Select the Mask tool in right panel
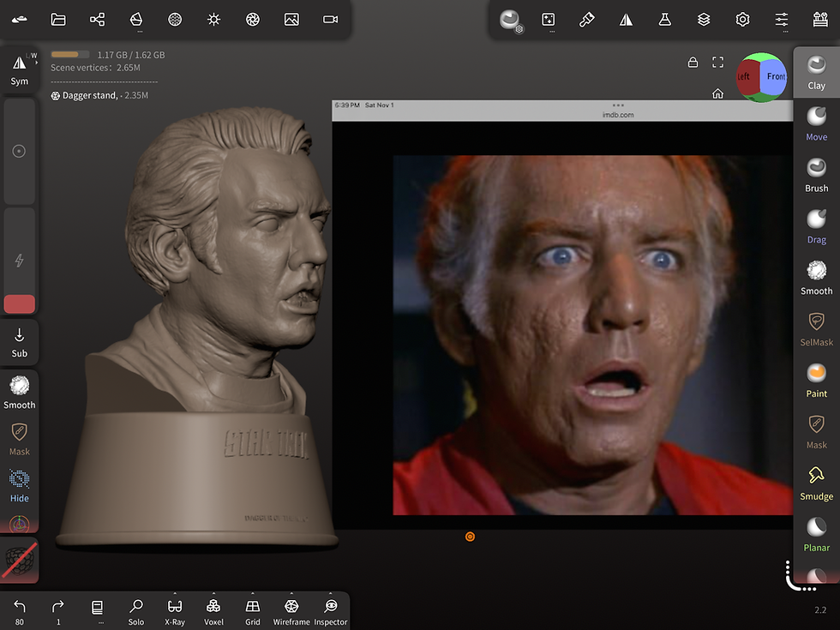The image size is (840, 630). pyautogui.click(x=816, y=432)
